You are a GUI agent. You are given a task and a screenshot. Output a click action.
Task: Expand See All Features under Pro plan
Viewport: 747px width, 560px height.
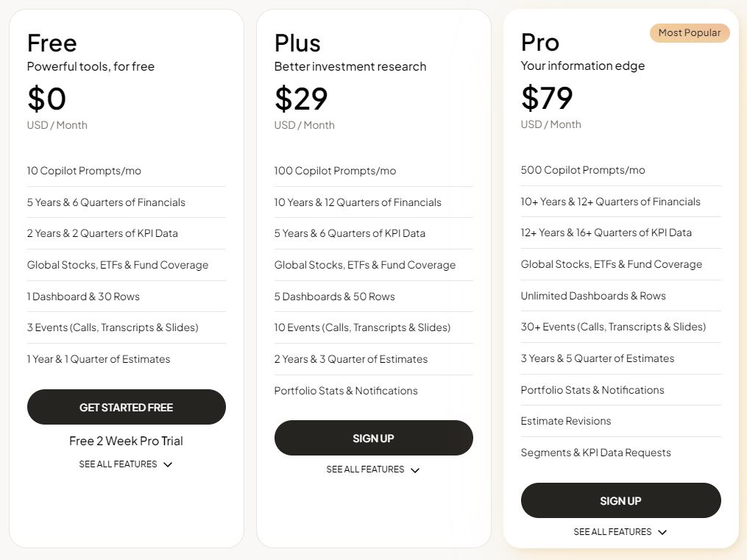coord(620,532)
